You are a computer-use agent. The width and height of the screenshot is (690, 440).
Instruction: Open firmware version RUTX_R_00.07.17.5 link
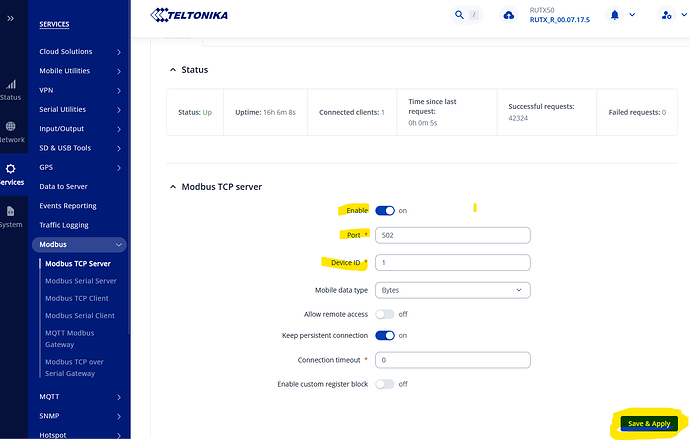560,20
